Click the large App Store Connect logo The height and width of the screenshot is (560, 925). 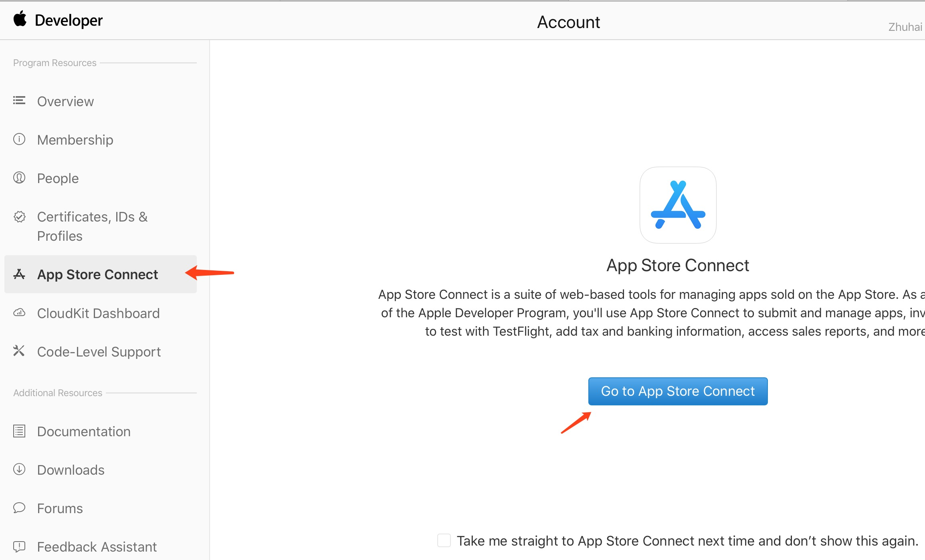678,205
